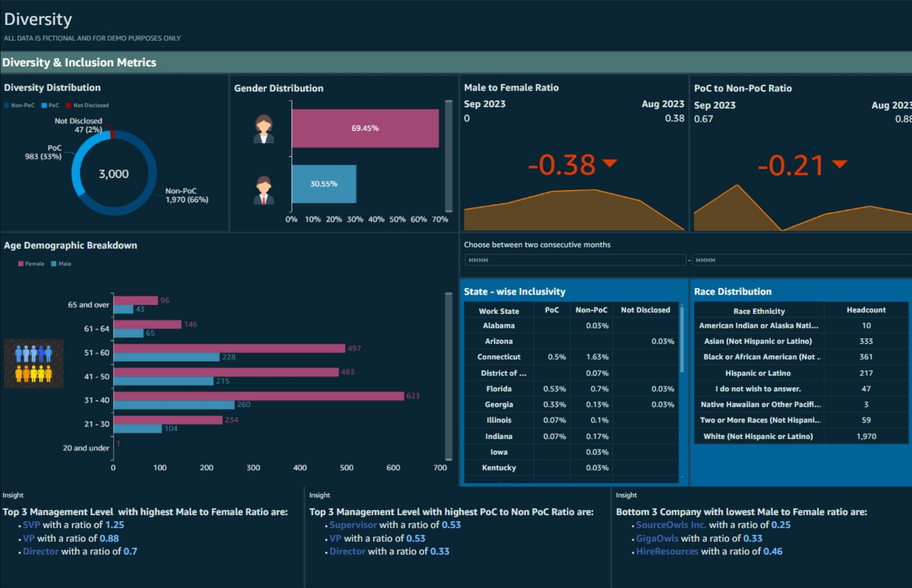Screen dimensions: 912x588
Task: Click the female bar labeled 96
Action: [136, 300]
